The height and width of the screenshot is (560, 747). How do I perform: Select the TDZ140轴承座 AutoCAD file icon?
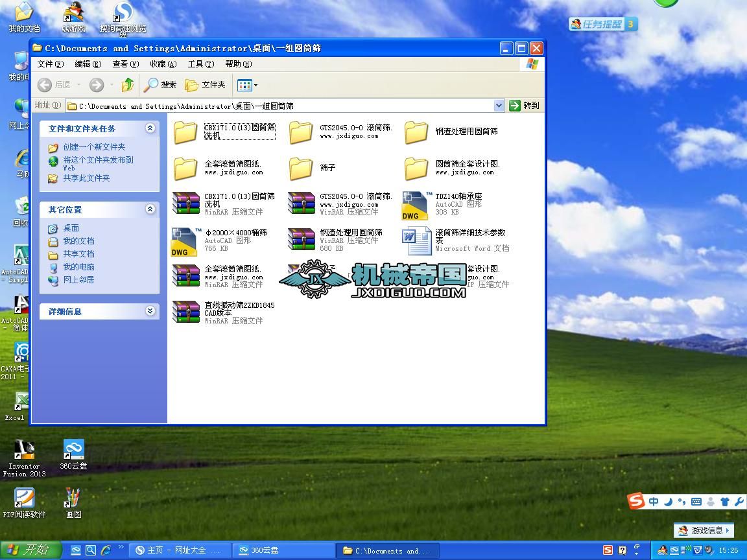click(x=416, y=204)
